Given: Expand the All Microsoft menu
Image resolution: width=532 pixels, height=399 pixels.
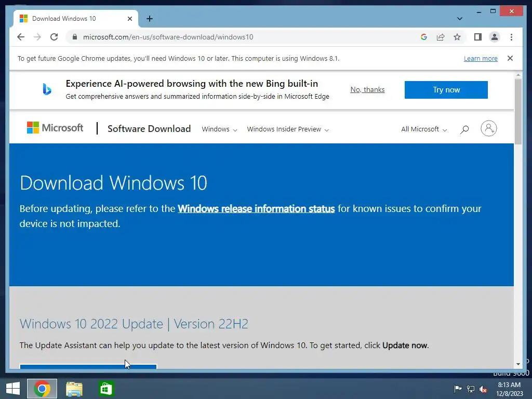Looking at the screenshot, I should coord(424,129).
